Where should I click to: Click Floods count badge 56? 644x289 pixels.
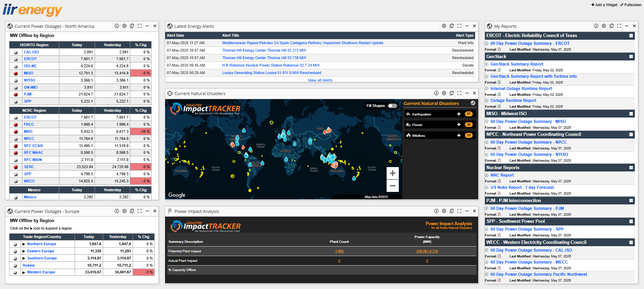[469, 125]
